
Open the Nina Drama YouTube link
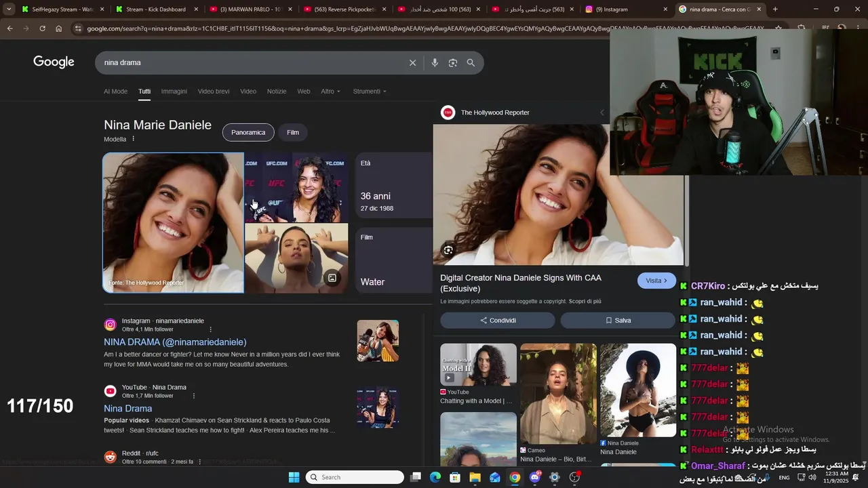click(127, 409)
